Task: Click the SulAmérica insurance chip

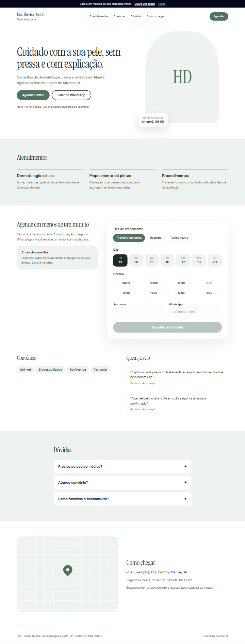Action: (x=78, y=370)
